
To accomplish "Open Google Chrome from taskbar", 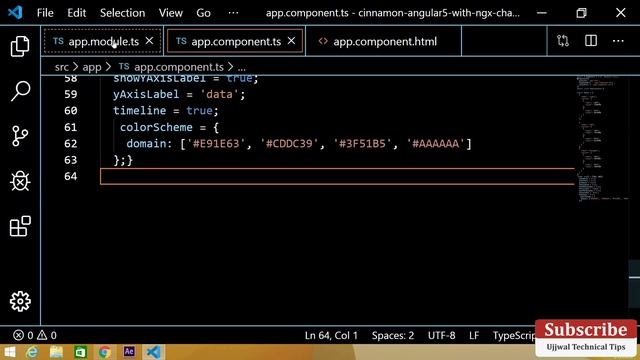I will tap(105, 352).
